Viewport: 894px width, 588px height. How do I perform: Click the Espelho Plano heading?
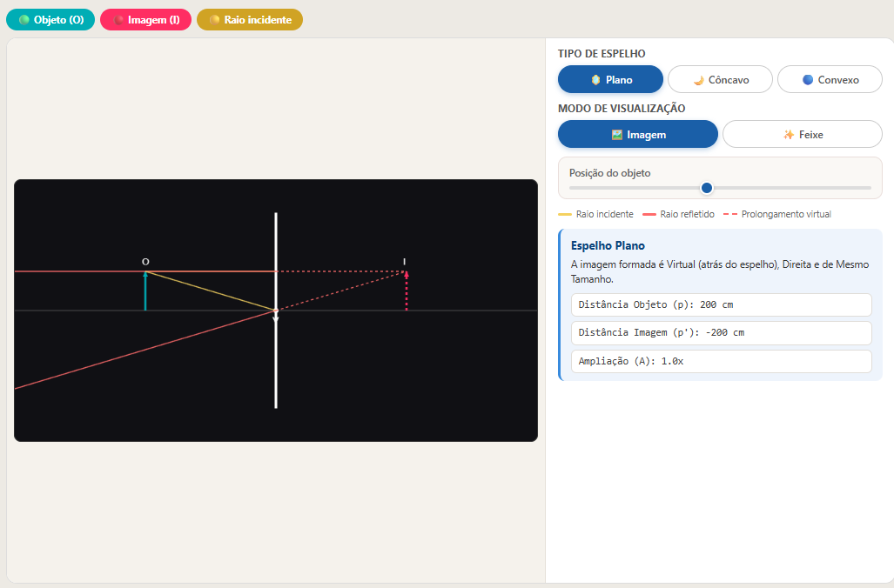click(x=608, y=245)
